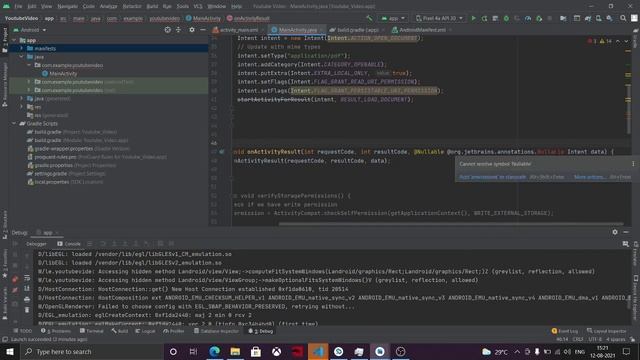Open the Event Log button
Viewport: 640px width, 360px height.
(x=565, y=331)
